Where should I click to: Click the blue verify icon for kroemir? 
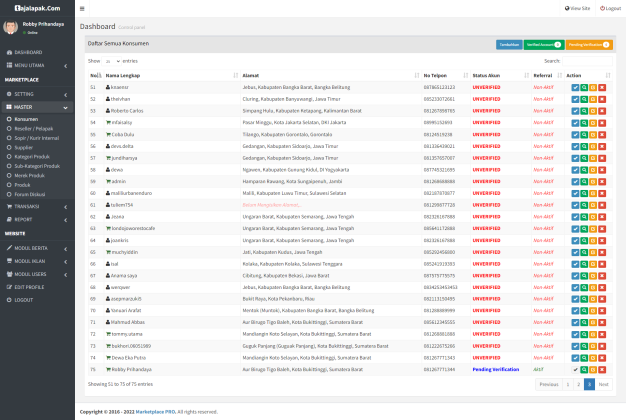[x=575, y=87]
